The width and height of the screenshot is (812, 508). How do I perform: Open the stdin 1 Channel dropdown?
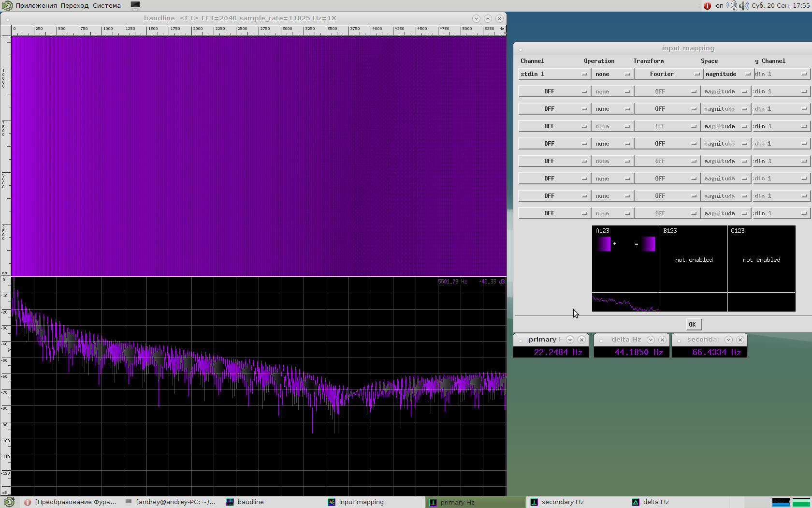(554, 74)
